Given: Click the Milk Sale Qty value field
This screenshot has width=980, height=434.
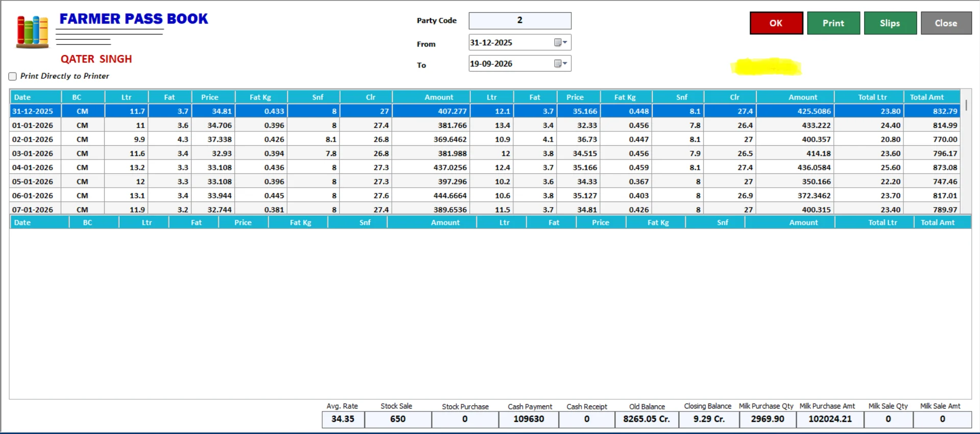Looking at the screenshot, I should tap(888, 419).
